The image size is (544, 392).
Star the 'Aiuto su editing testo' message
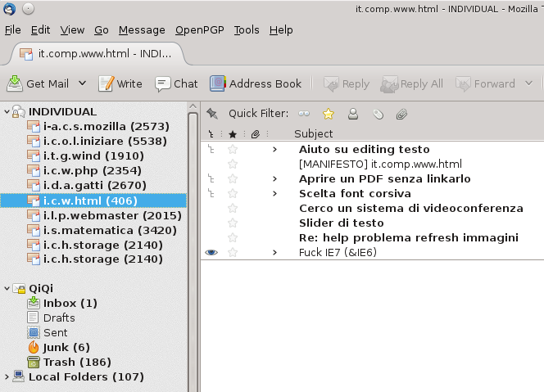coord(233,150)
